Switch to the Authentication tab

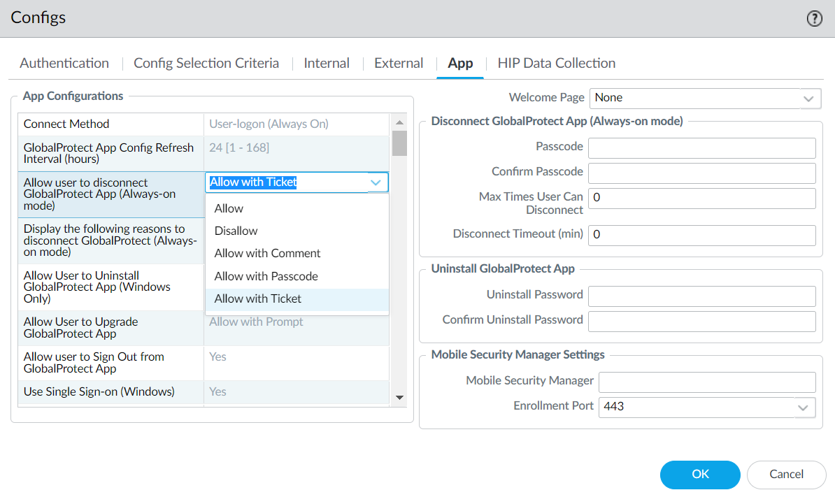pos(64,63)
